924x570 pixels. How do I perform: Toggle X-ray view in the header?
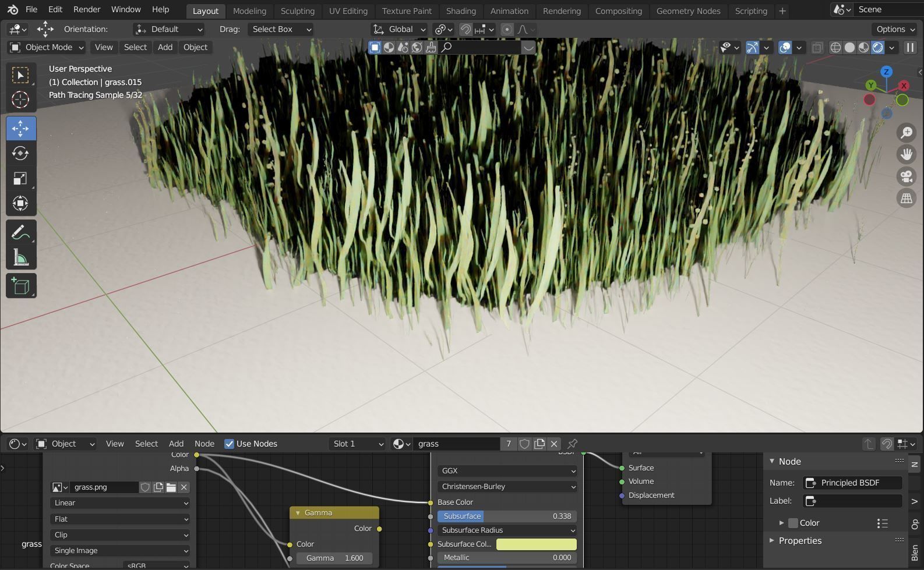click(817, 48)
